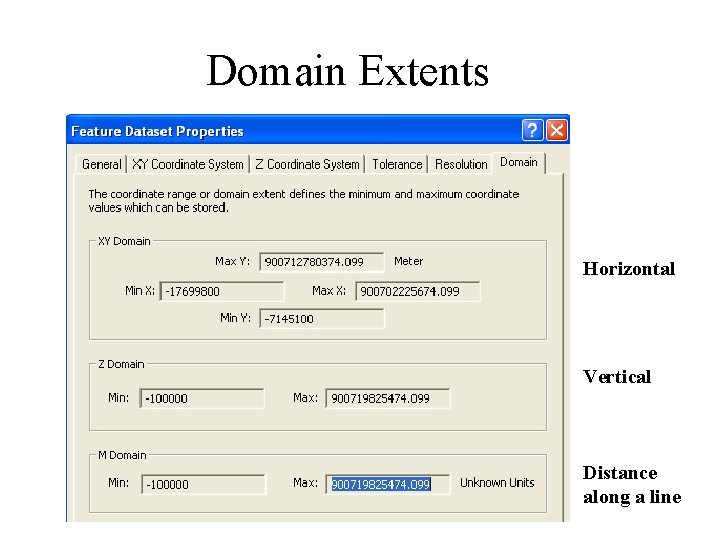Click the 'Min Y:' label

tap(235, 318)
